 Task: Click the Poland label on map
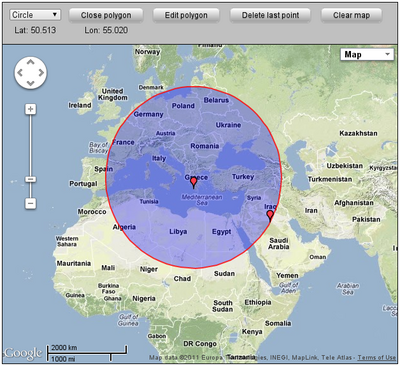pos(183,106)
